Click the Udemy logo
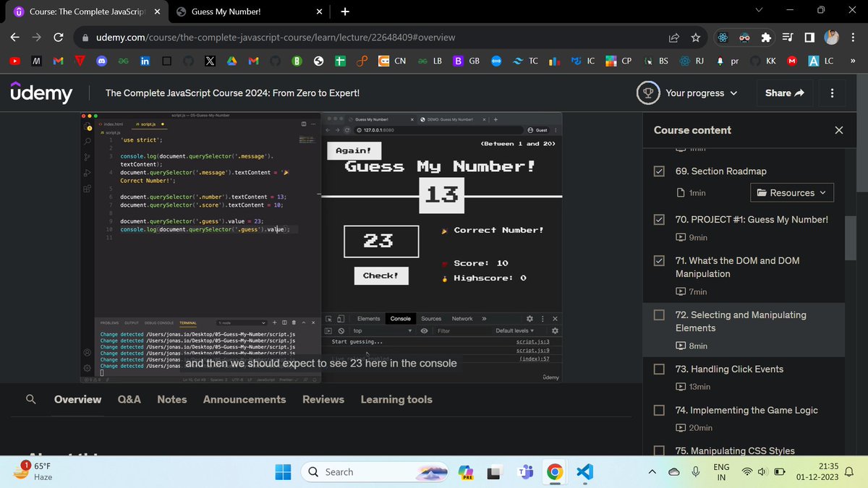Image resolution: width=868 pixels, height=488 pixels. 42,93
